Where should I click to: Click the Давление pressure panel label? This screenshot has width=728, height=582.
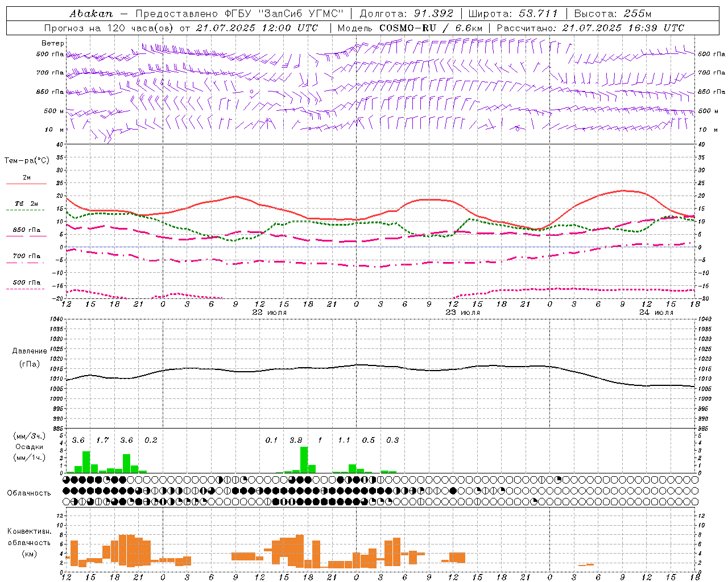(30, 351)
